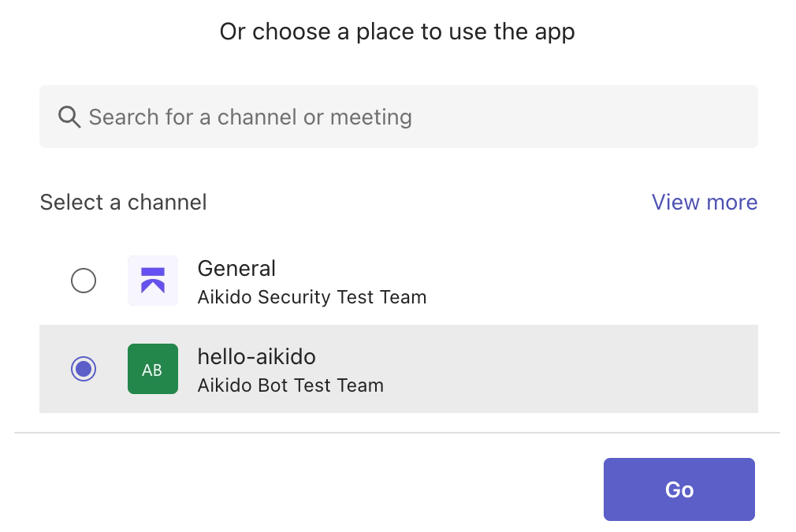Click the Or choose a place heading
This screenshot has width=796, height=532.
(397, 32)
